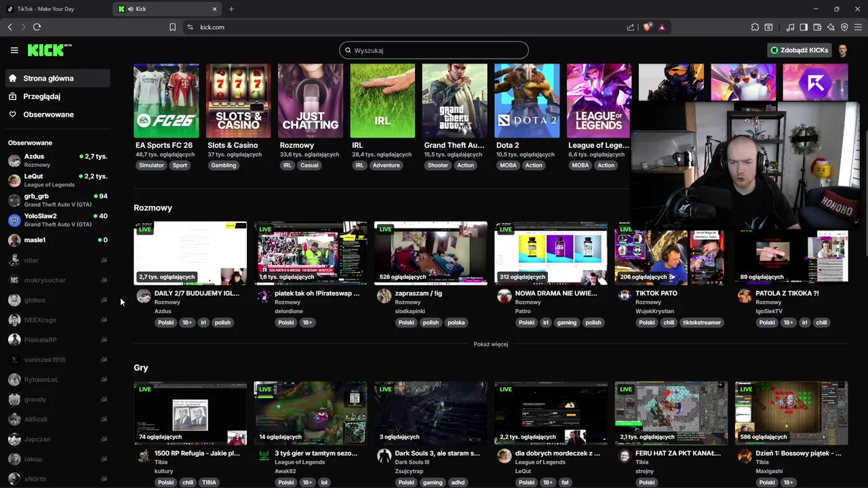Open the EA Sports FC 26 category cover
The width and height of the screenshot is (868, 488).
point(166,100)
